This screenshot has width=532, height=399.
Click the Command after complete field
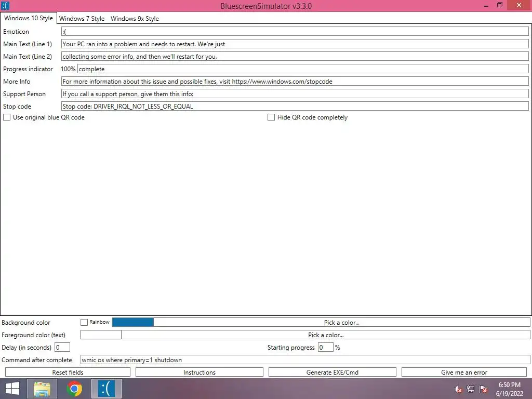click(305, 360)
